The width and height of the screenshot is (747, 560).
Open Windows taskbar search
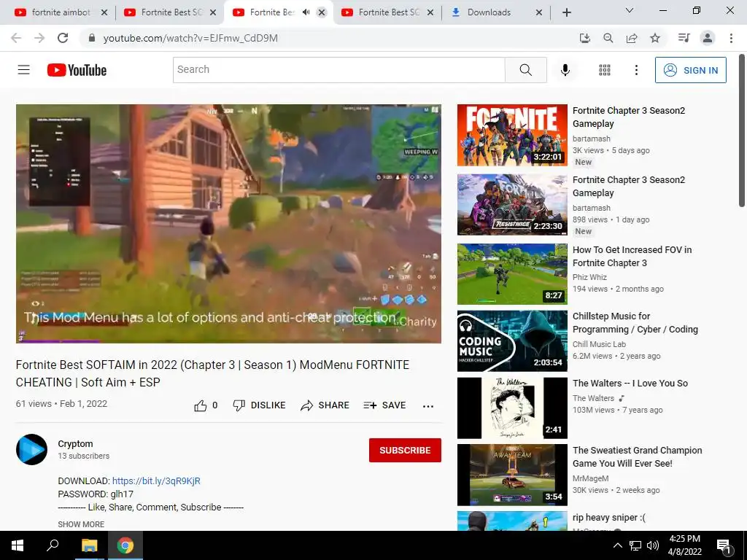(53, 545)
